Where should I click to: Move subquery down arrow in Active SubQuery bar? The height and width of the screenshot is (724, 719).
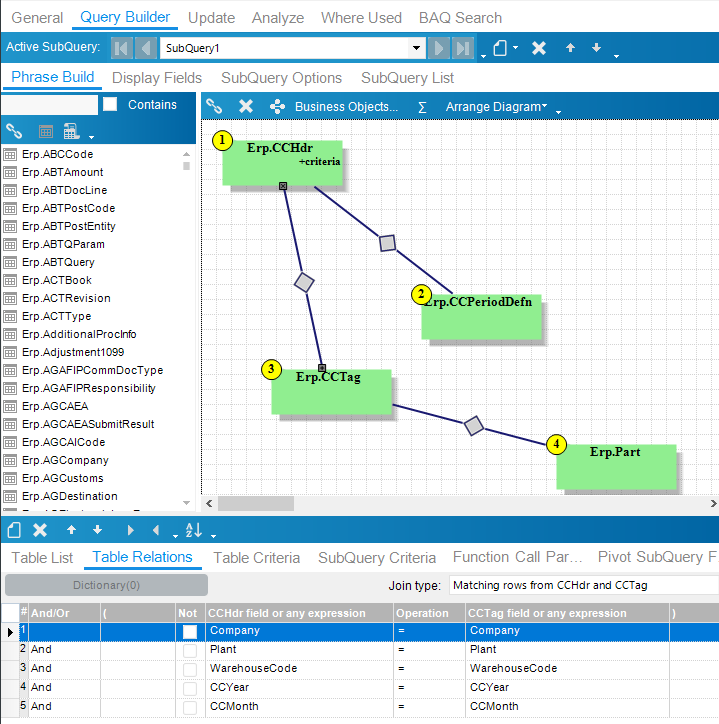click(596, 47)
